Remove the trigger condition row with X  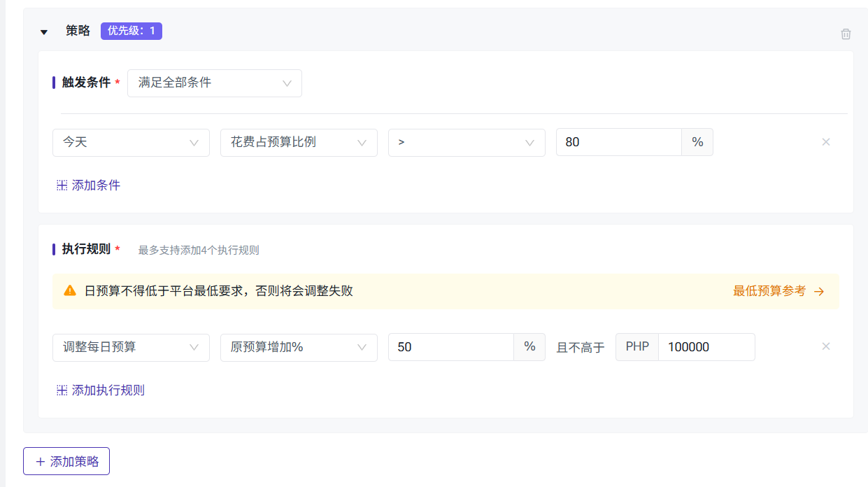[825, 142]
